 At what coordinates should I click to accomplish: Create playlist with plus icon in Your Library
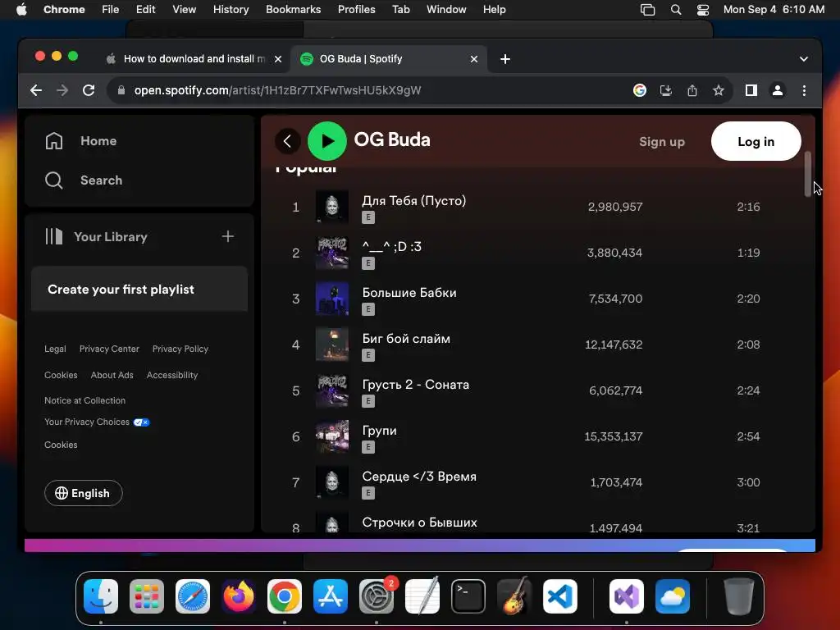click(x=228, y=236)
